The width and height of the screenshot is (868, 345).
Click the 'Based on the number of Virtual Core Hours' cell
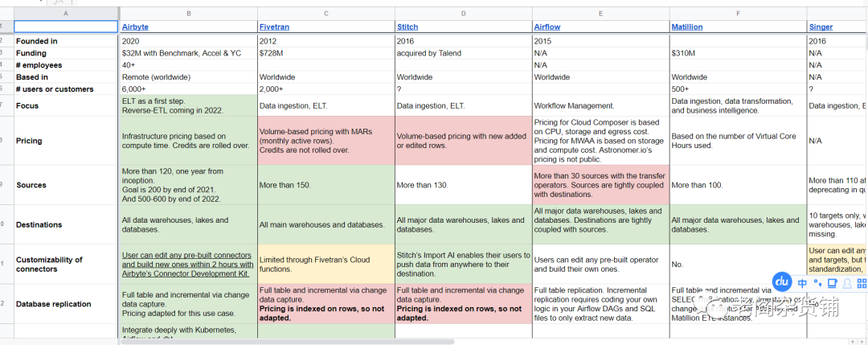(738, 141)
